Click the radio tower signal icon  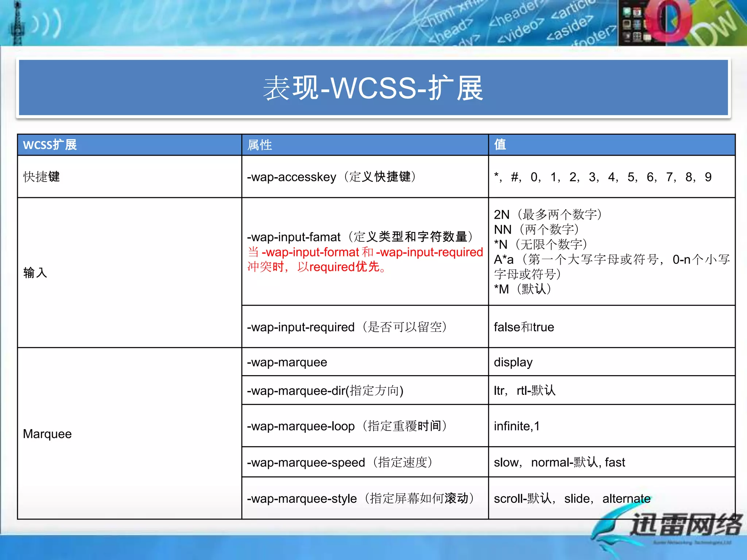(18, 23)
